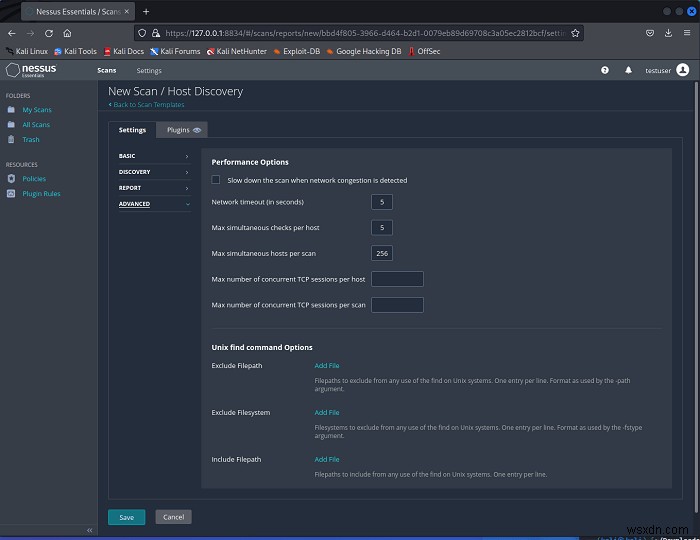Click the Nessus logo in header

click(31, 70)
